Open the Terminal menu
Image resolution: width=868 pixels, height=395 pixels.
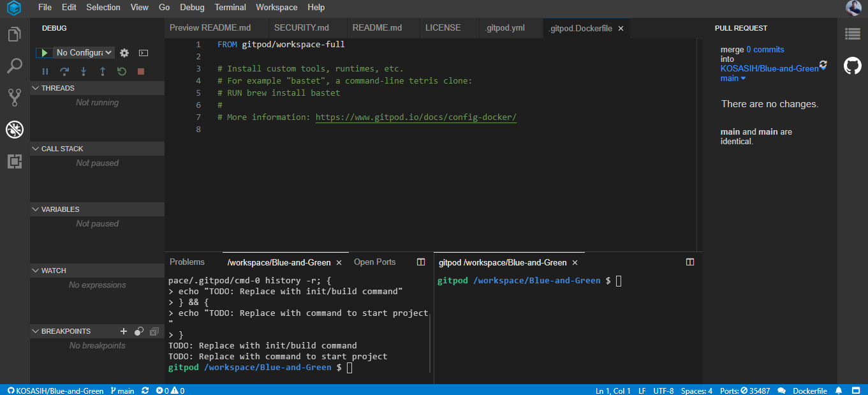230,8
